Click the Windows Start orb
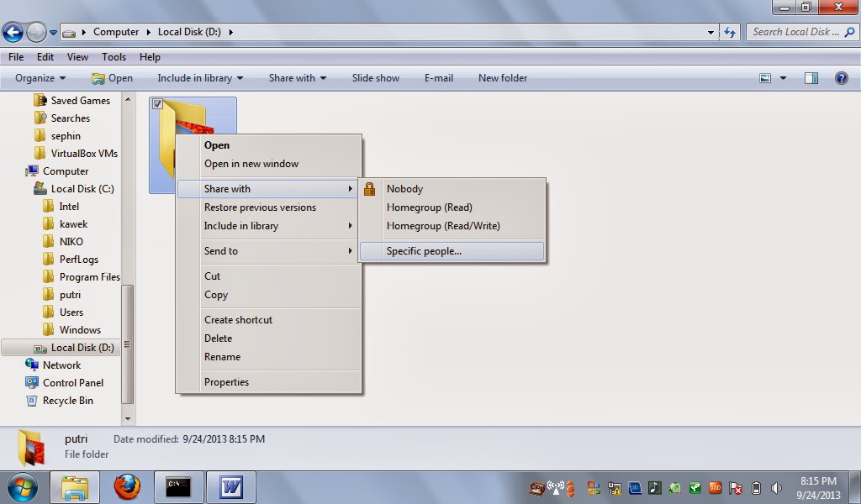This screenshot has width=861, height=504. (x=23, y=487)
